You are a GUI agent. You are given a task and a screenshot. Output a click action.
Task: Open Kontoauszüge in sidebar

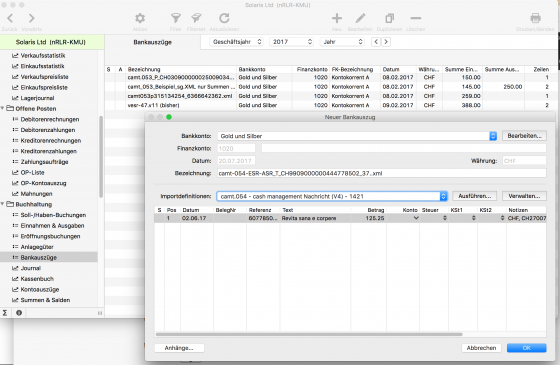40,289
